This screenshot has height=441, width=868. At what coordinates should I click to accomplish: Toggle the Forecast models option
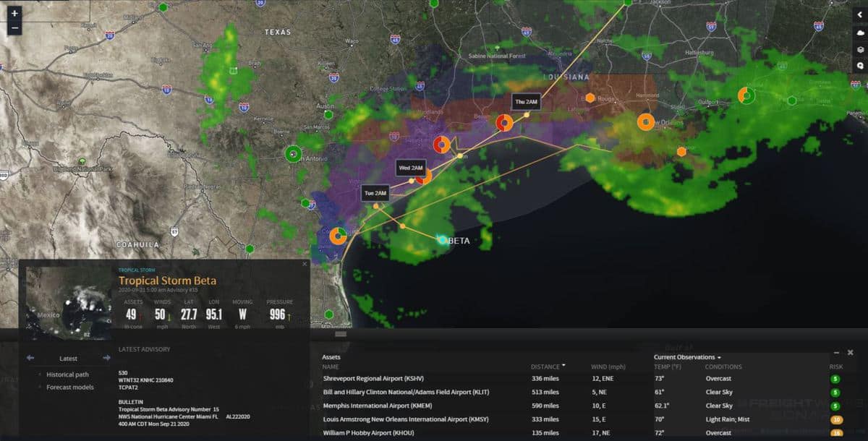(x=69, y=387)
